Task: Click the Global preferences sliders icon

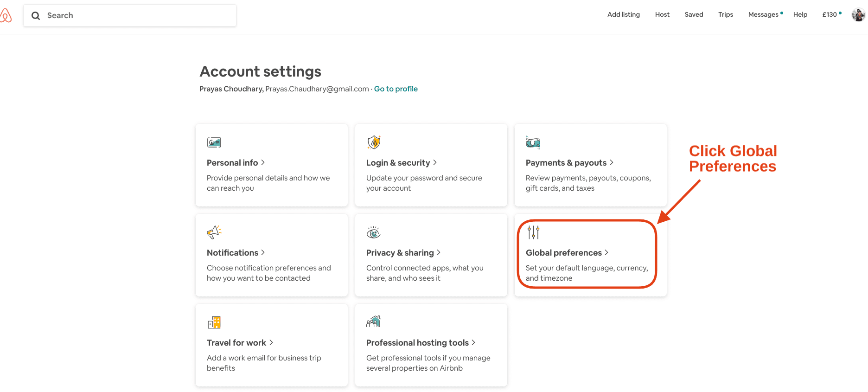Action: [533, 232]
